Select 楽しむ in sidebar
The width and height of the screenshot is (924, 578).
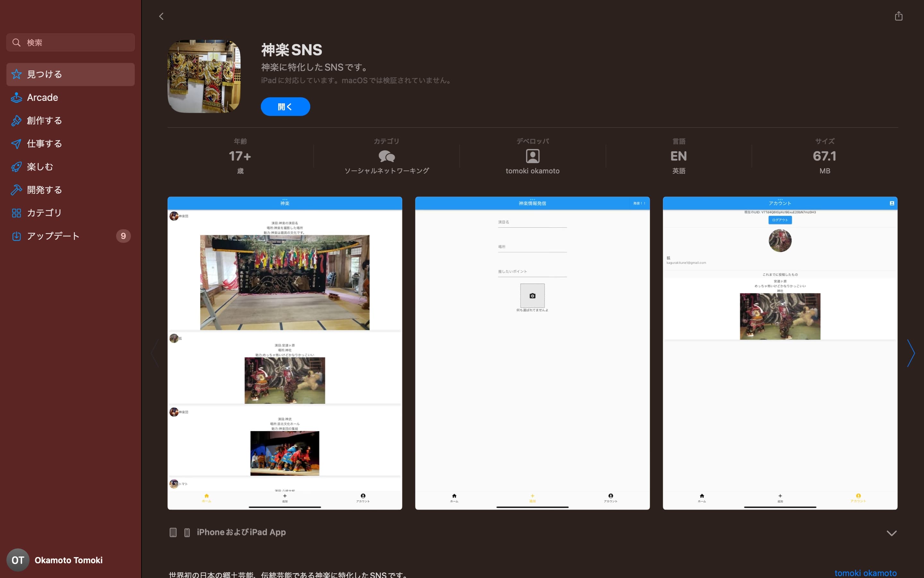(71, 167)
